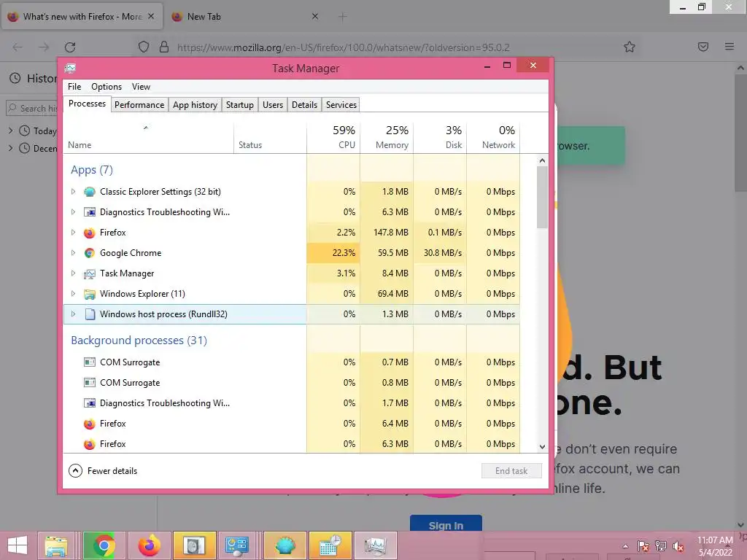Switch to the Services tab
747x560 pixels.
pos(341,105)
